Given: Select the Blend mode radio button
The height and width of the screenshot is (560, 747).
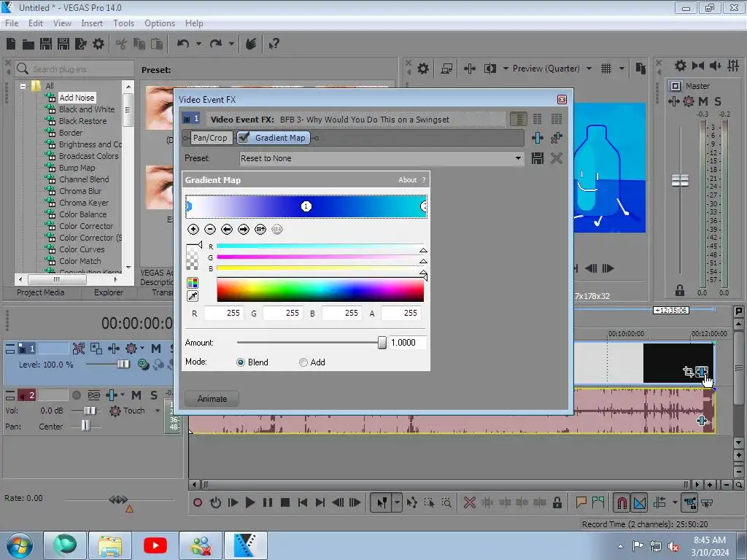Looking at the screenshot, I should [x=241, y=362].
